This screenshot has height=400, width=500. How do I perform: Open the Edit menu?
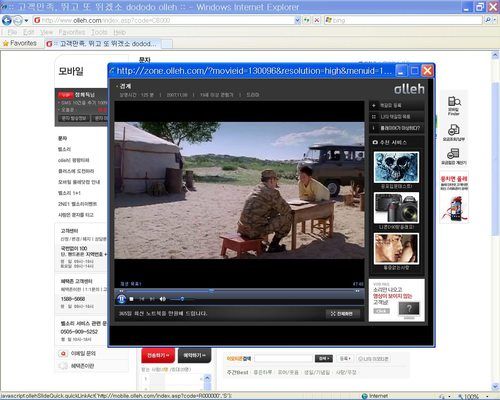(29, 32)
